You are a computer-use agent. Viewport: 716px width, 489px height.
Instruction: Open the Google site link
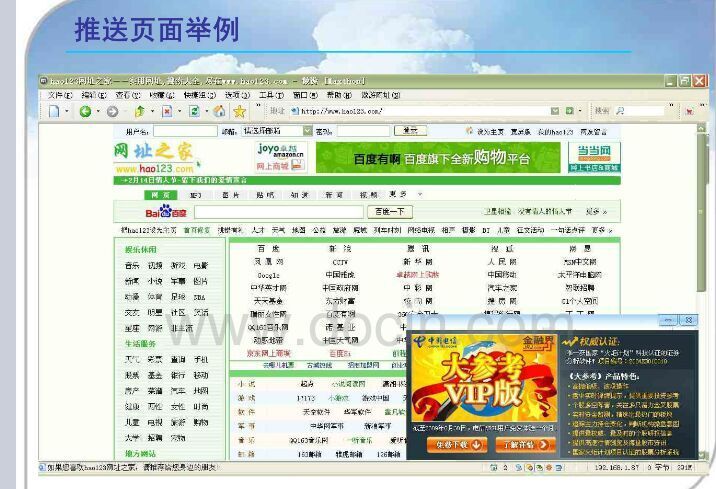pyautogui.click(x=268, y=275)
